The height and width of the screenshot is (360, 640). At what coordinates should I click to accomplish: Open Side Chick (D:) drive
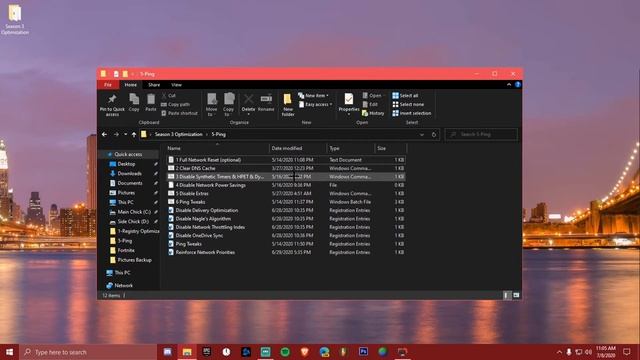tap(133, 221)
